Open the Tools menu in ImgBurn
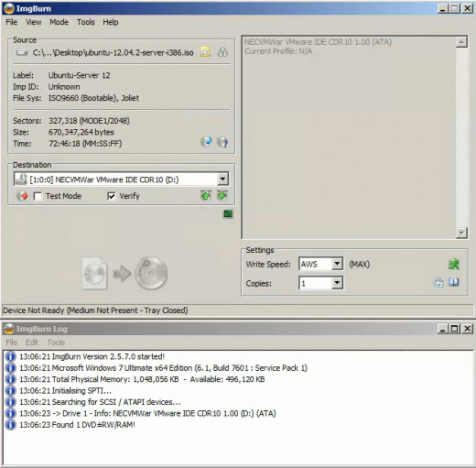The height and width of the screenshot is (468, 476). coord(86,22)
